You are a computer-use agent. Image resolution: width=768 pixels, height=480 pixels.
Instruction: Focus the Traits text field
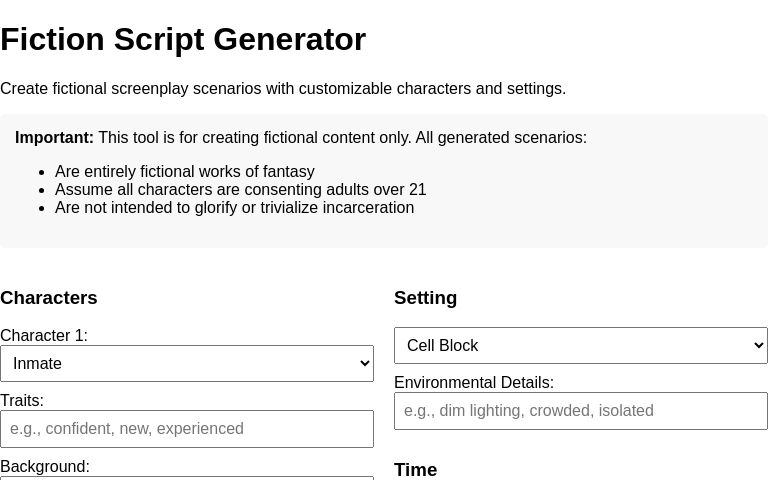click(x=187, y=429)
